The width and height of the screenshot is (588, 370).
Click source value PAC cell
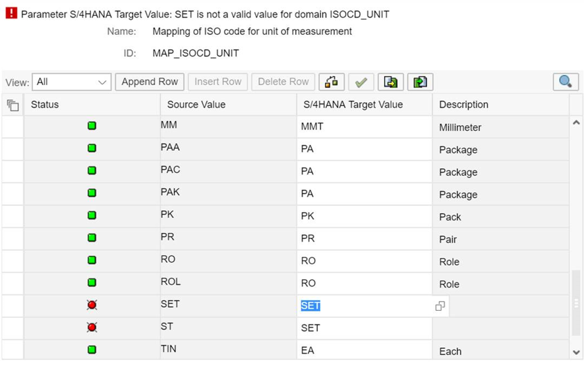(228, 172)
